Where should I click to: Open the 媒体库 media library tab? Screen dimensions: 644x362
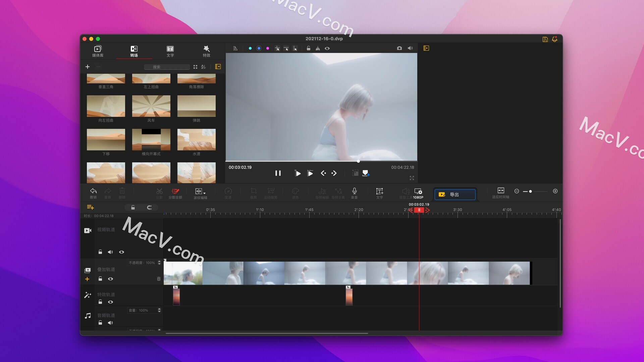click(98, 51)
